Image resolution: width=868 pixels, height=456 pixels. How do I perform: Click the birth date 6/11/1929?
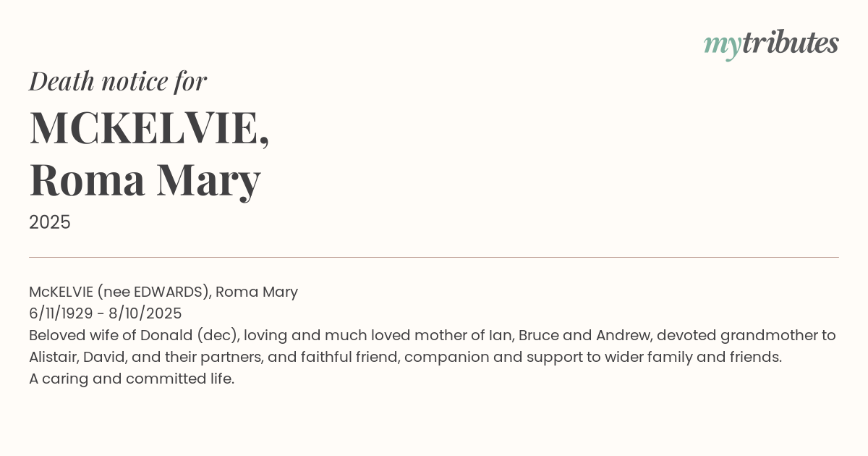point(61,313)
